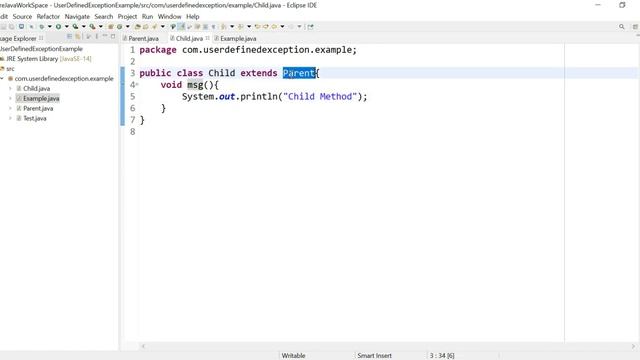Maximize the Package Explorer view
Screen dimensions: 640x360
click(113, 37)
